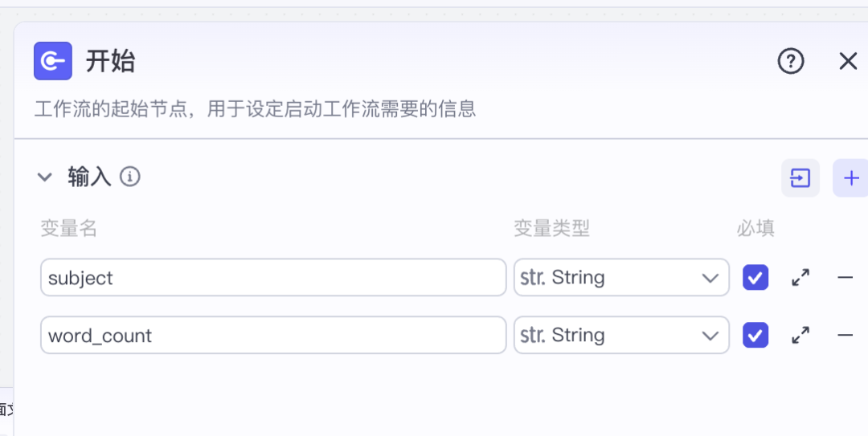Expand the subject variable row details
Viewport: 868px width, 436px height.
(800, 278)
